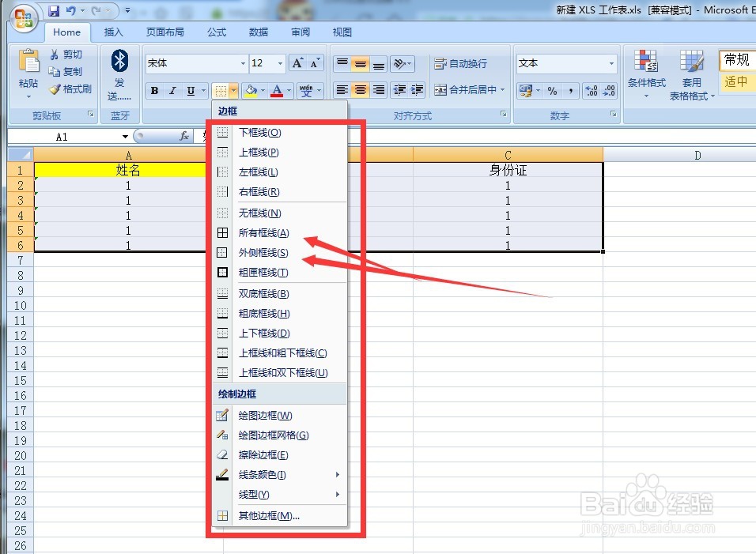Click the Paste clipboard icon
The image size is (756, 554).
pos(28,62)
